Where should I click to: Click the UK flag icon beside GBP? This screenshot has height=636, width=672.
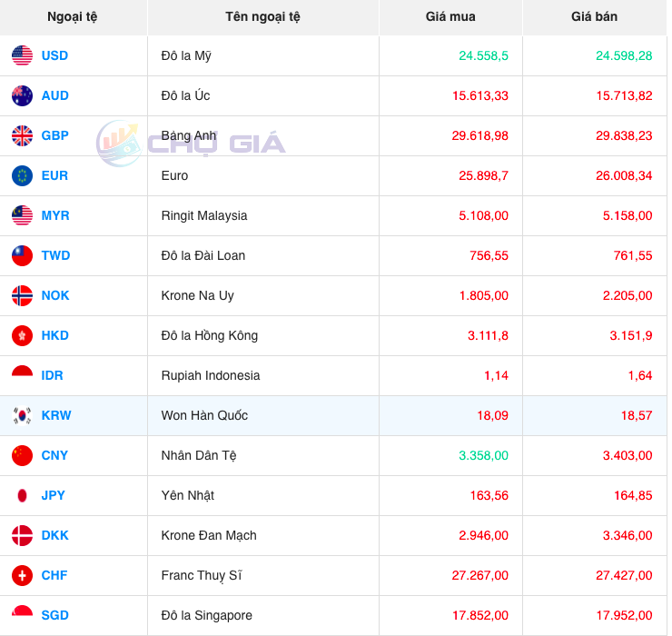pos(22,135)
